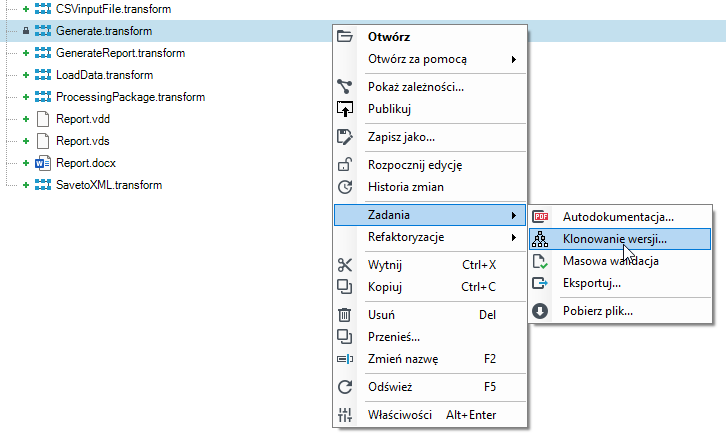Click the open padlock icon for Rozpocznij edycję
The width and height of the screenshot is (726, 438).
pos(345,164)
